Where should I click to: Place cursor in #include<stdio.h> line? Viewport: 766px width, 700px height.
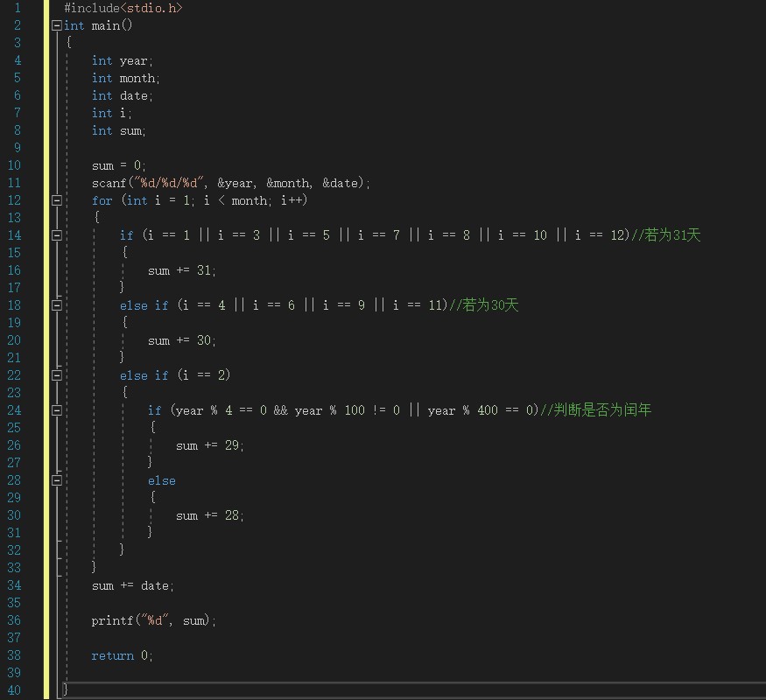coord(123,8)
